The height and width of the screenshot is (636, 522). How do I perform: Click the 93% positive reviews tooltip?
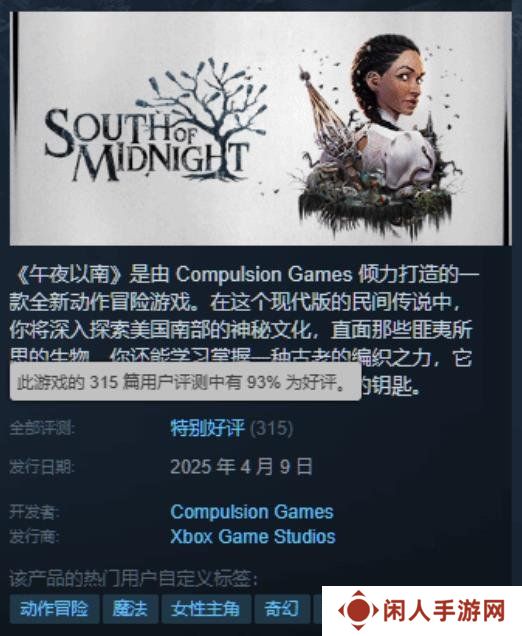(185, 382)
